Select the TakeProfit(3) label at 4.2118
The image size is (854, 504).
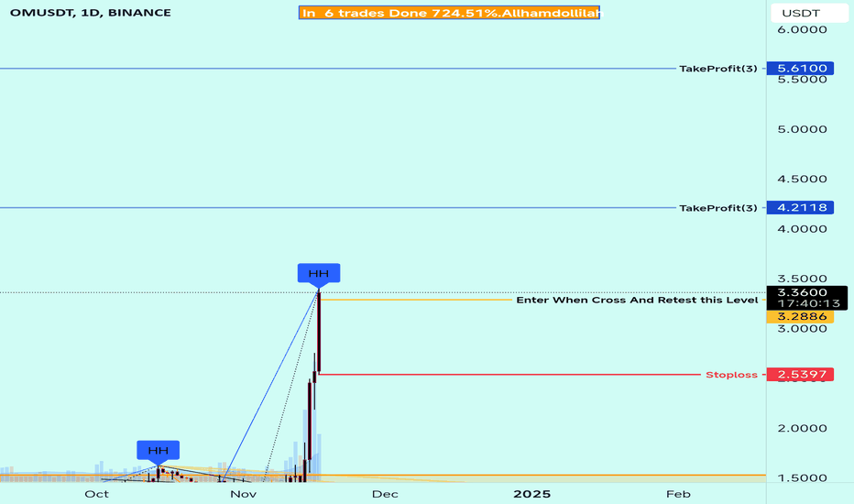(x=717, y=208)
